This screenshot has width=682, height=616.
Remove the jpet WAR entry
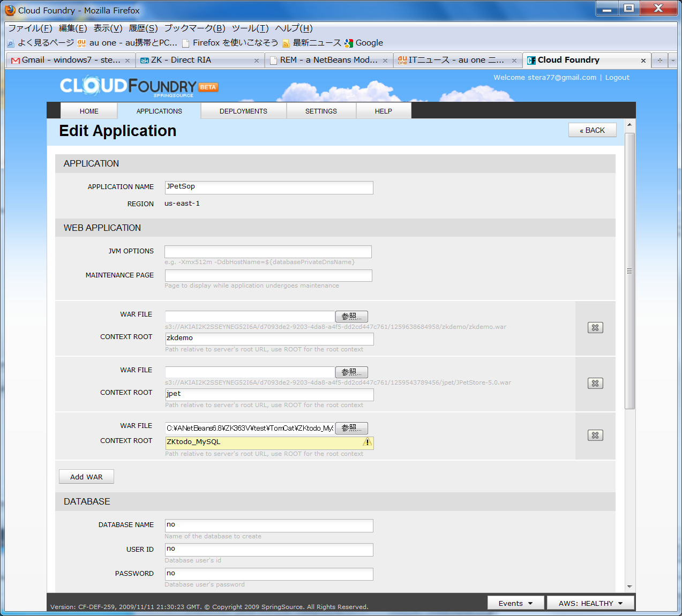point(595,384)
